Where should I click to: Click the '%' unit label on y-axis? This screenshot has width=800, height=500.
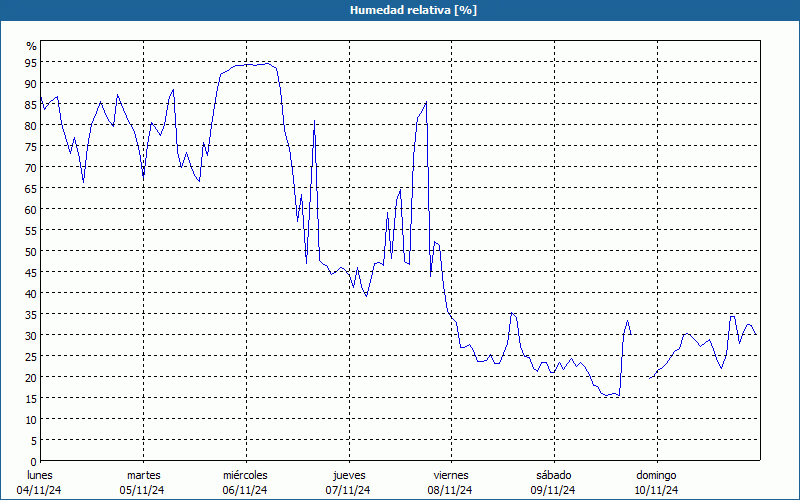tap(32, 46)
